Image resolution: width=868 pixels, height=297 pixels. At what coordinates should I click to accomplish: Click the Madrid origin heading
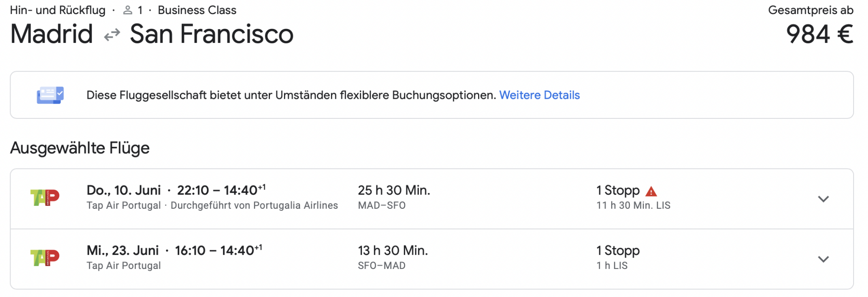51,34
